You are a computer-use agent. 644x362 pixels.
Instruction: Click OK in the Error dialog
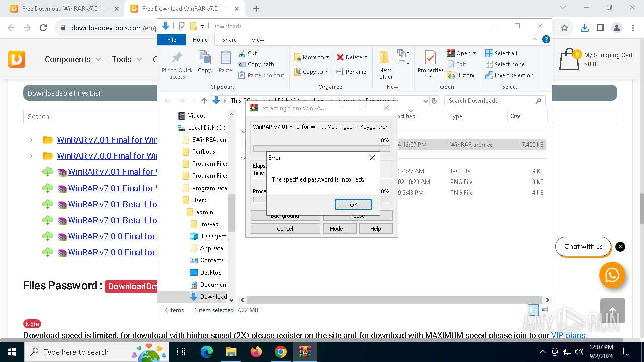(353, 204)
